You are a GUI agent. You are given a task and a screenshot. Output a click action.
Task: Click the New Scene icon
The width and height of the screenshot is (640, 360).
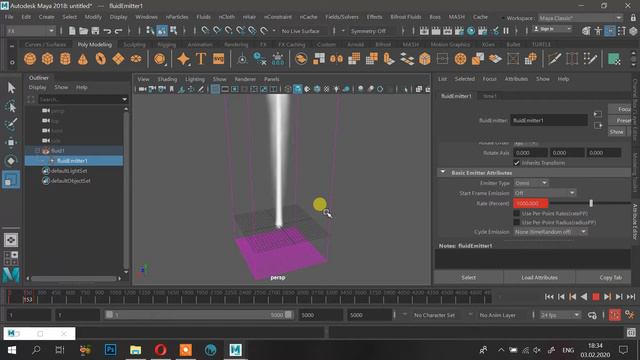click(x=72, y=31)
